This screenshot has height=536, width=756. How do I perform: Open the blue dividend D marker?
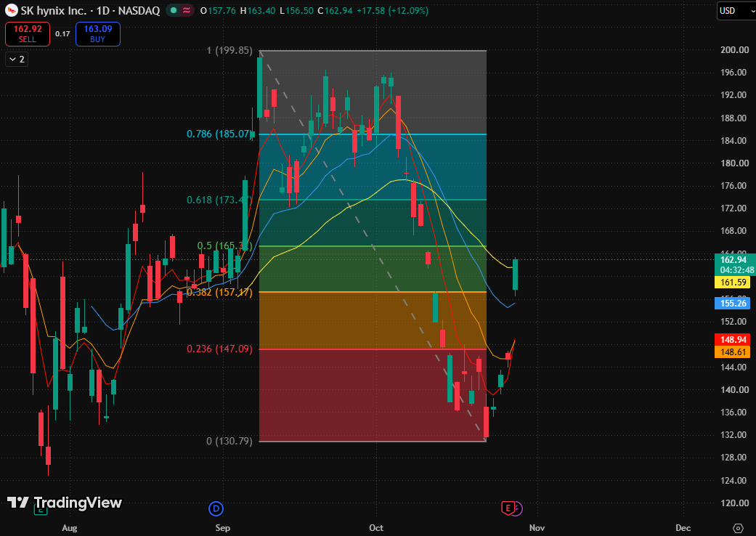pos(216,508)
